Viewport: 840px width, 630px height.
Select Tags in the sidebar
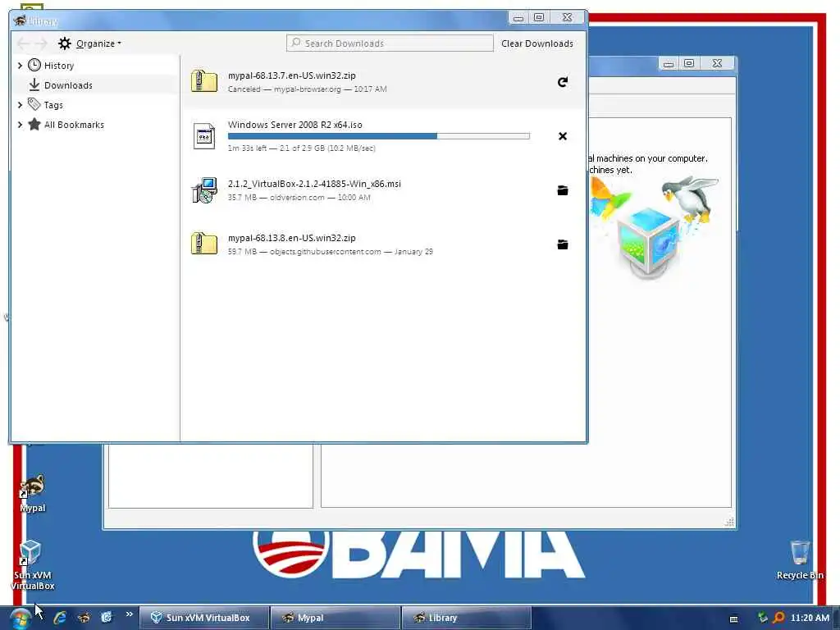pos(53,105)
